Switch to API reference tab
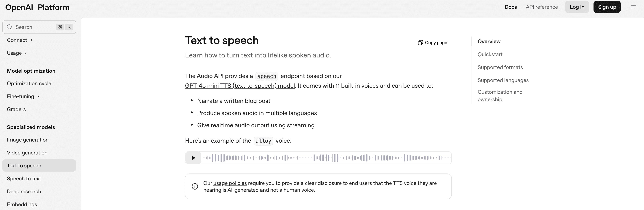 click(541, 7)
